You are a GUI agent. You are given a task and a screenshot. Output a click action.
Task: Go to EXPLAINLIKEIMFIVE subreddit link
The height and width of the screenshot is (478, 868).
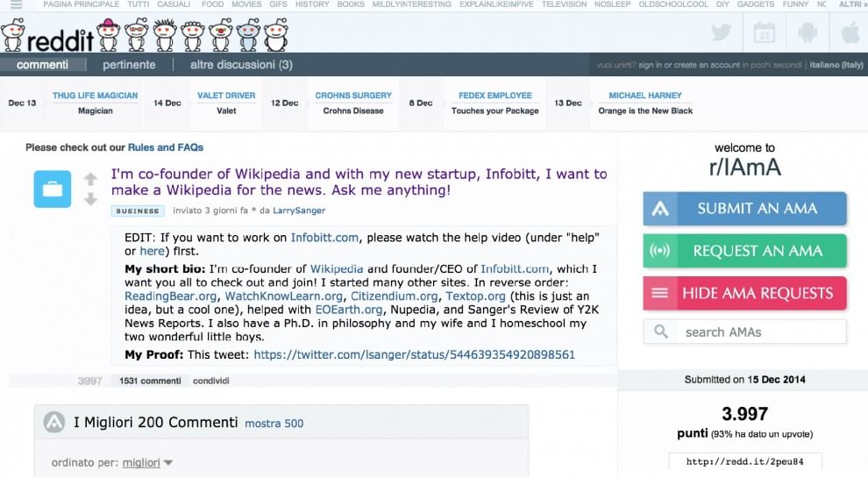pos(496,4)
